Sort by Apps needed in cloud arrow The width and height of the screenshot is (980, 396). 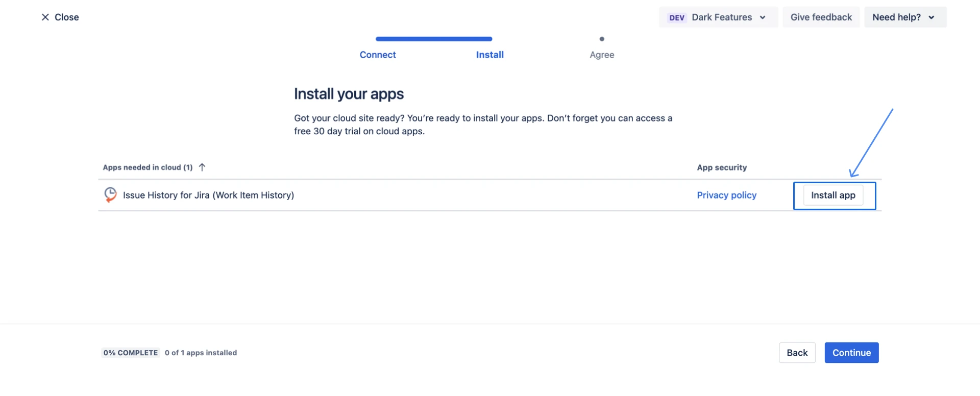tap(202, 167)
